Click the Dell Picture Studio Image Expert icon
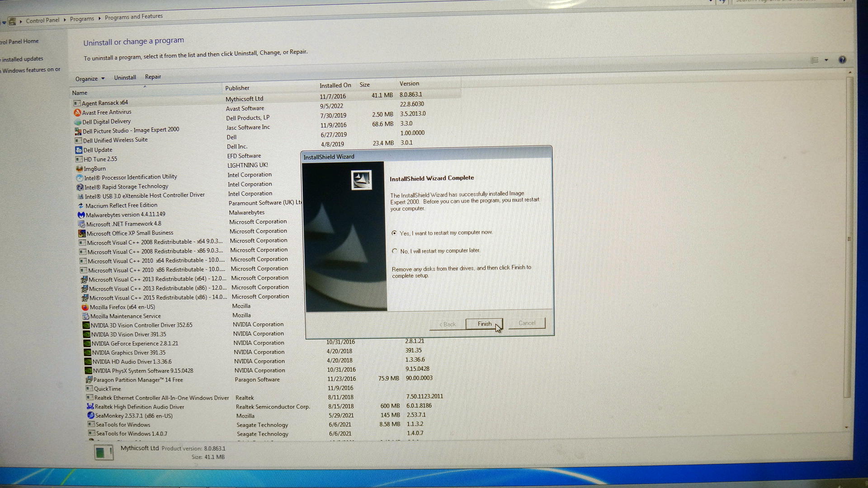Screen dimensions: 868x488 tap(78, 131)
